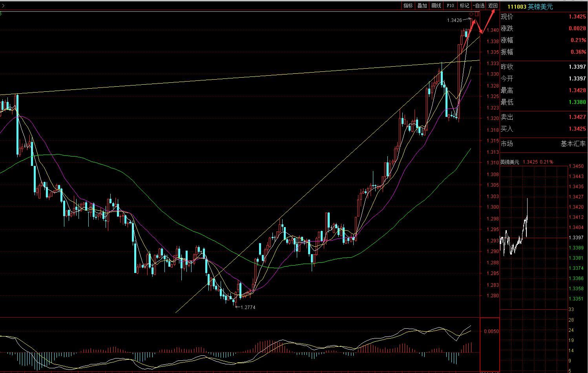This screenshot has width=588, height=373.
Task: Click the 1.3450 level on mini chart axis
Action: [x=576, y=166]
